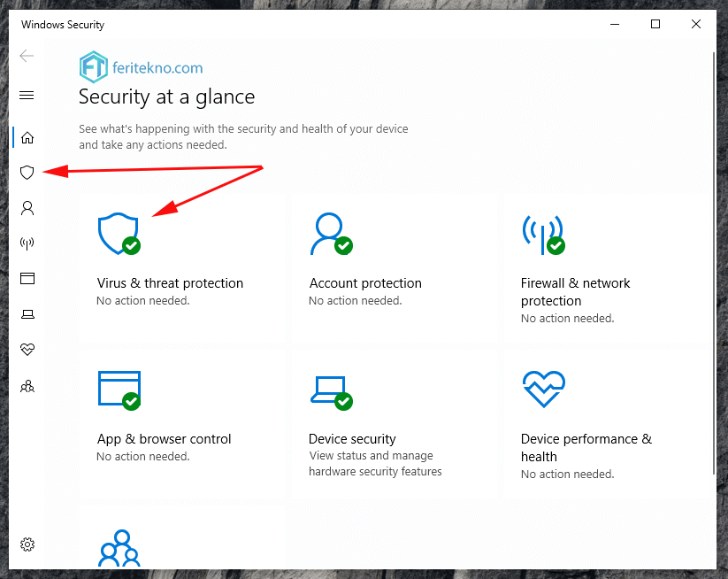Open Settings gear in sidebar
Viewport: 728px width, 579px height.
tap(27, 544)
